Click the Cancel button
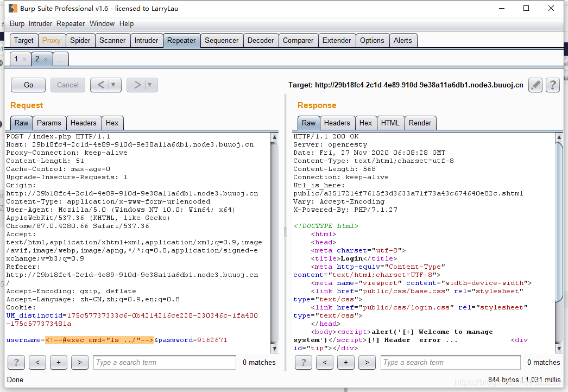 [x=68, y=85]
